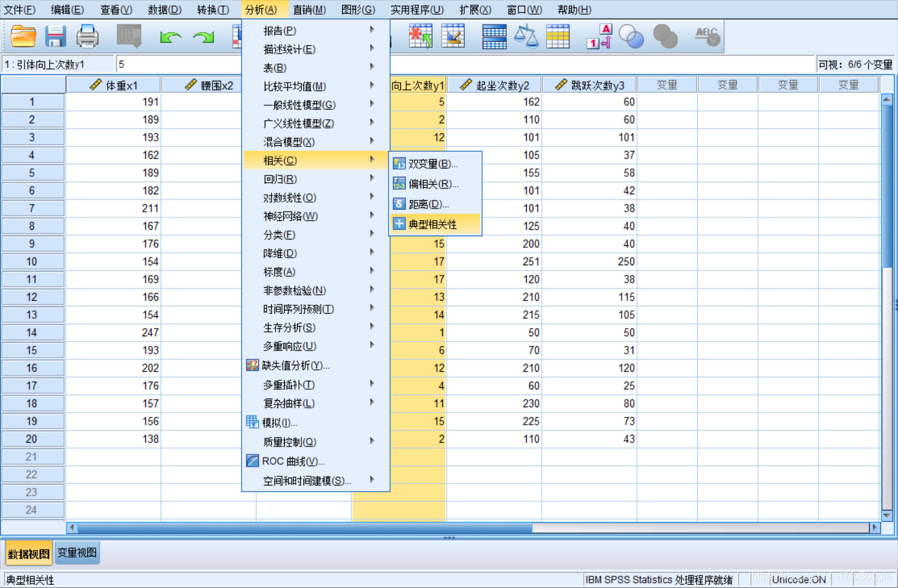
Task: Expand the 质量控制(Q) submenu arrow
Action: click(x=372, y=441)
